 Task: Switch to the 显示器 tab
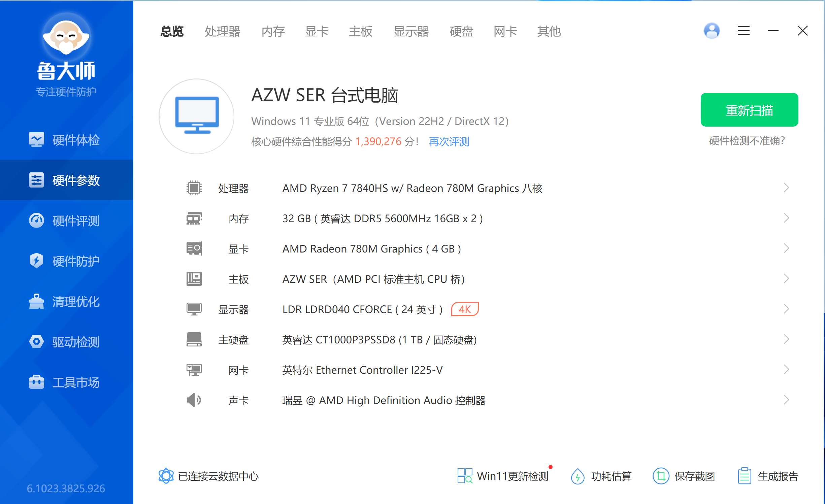(411, 31)
